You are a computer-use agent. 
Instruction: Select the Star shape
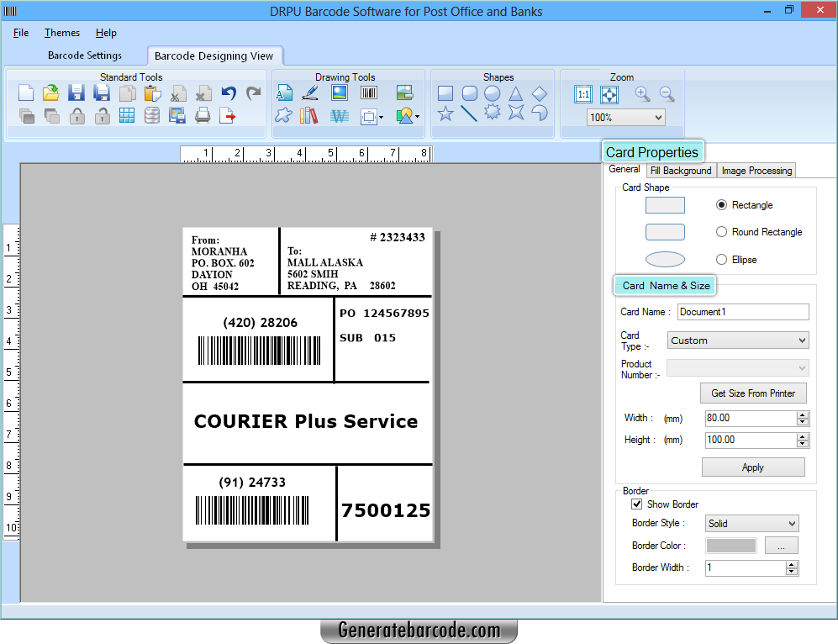(x=445, y=114)
